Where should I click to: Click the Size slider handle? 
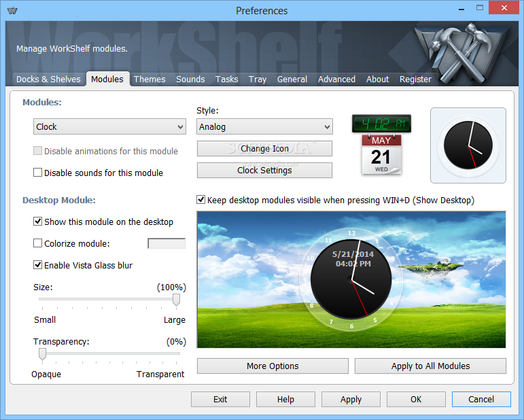click(x=176, y=300)
